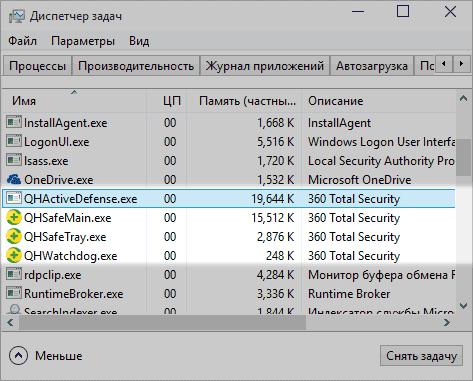473x381 pixels.
Task: Open the Вид menu
Action: [139, 41]
